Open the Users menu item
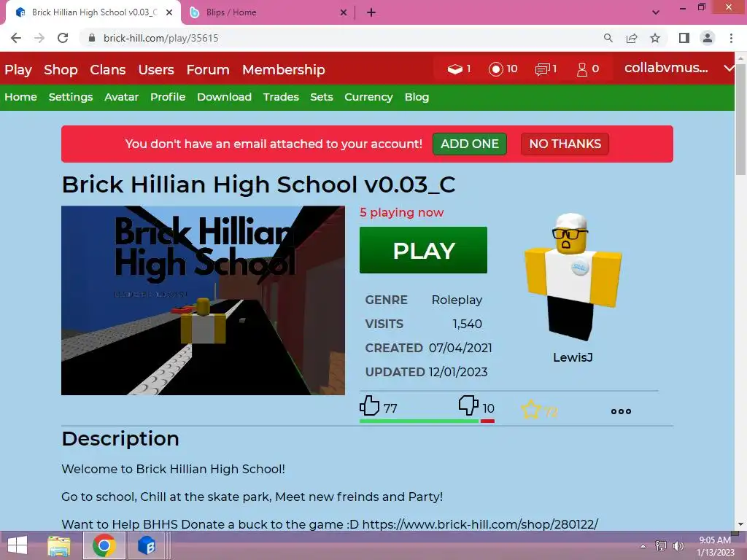Image resolution: width=747 pixels, height=560 pixels. tap(156, 69)
